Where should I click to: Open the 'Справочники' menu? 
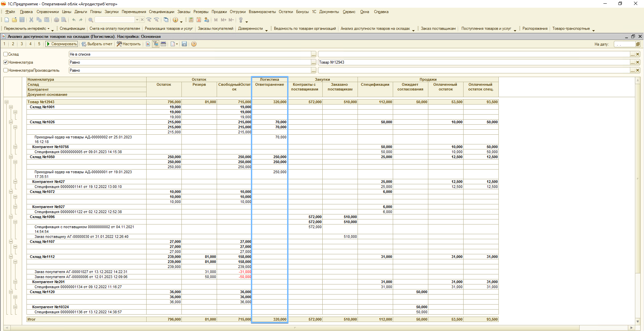(x=48, y=12)
